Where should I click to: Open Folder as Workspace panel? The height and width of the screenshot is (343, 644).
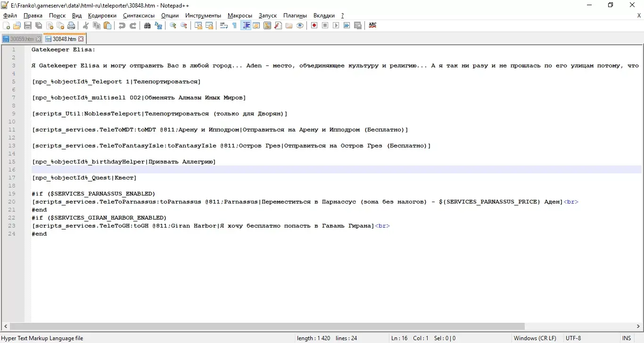(289, 25)
